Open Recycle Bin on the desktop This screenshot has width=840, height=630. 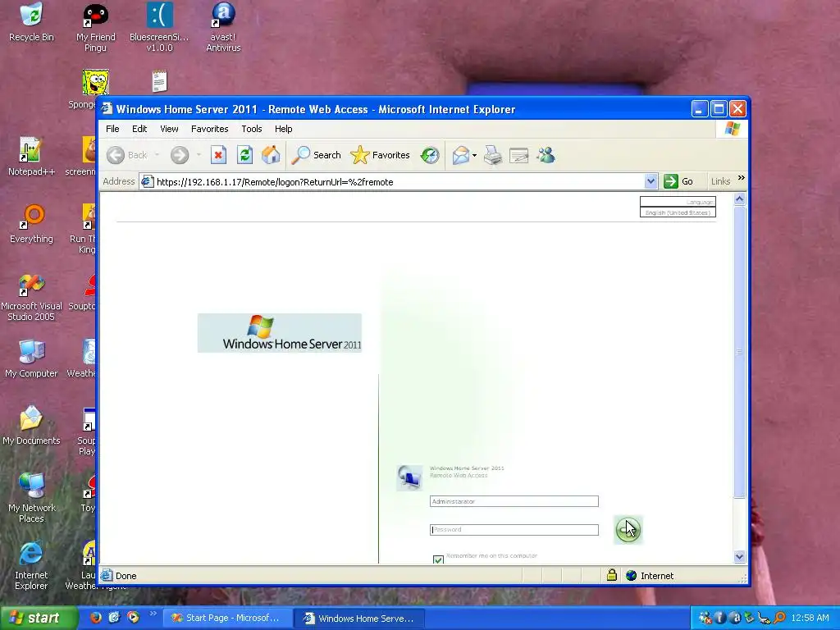point(32,22)
